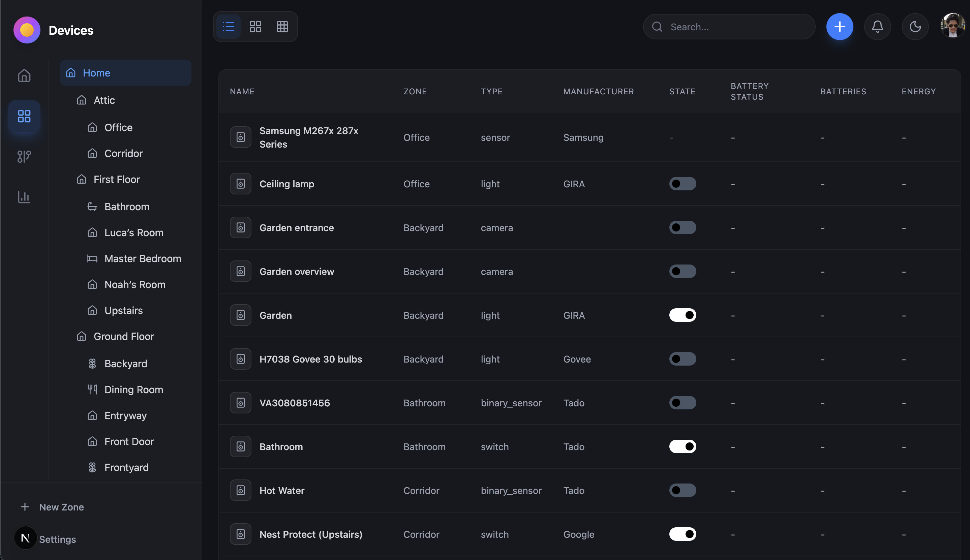This screenshot has height=560, width=970.
Task: Disable Nest Protect (Upstairs) switch
Action: (x=682, y=534)
